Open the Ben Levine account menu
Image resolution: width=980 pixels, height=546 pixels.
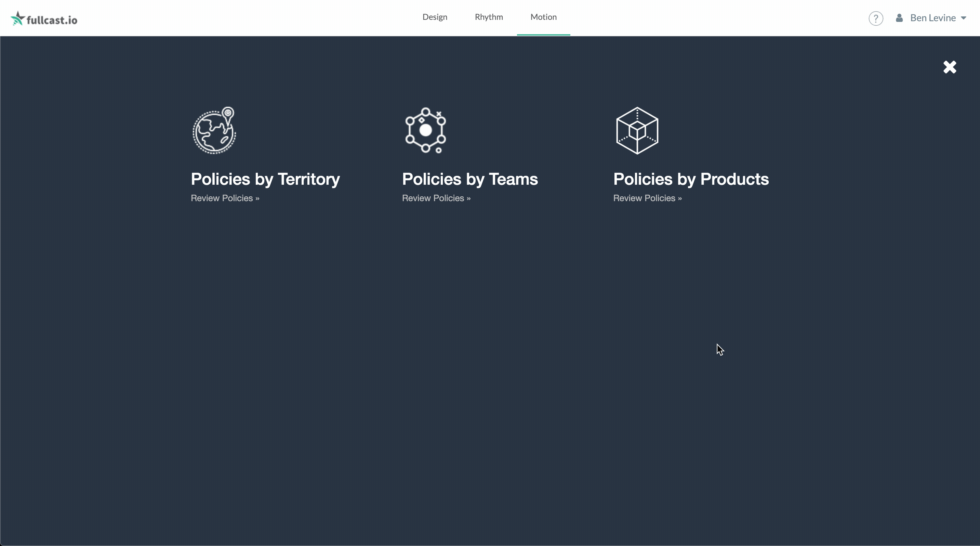tap(932, 18)
